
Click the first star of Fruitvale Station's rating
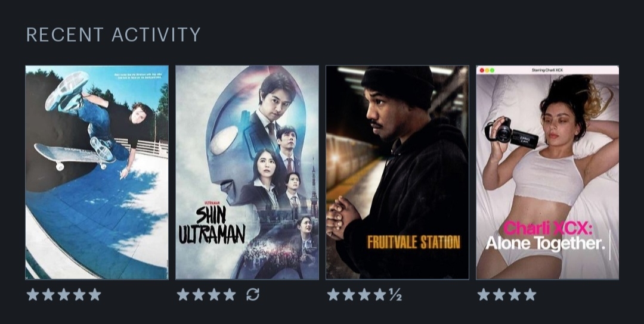point(333,294)
